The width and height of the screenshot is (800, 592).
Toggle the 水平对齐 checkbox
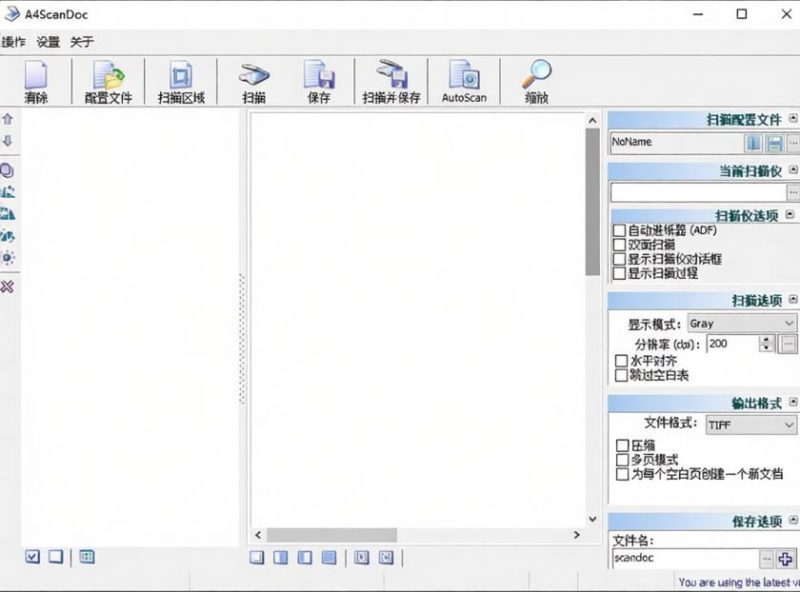[621, 361]
